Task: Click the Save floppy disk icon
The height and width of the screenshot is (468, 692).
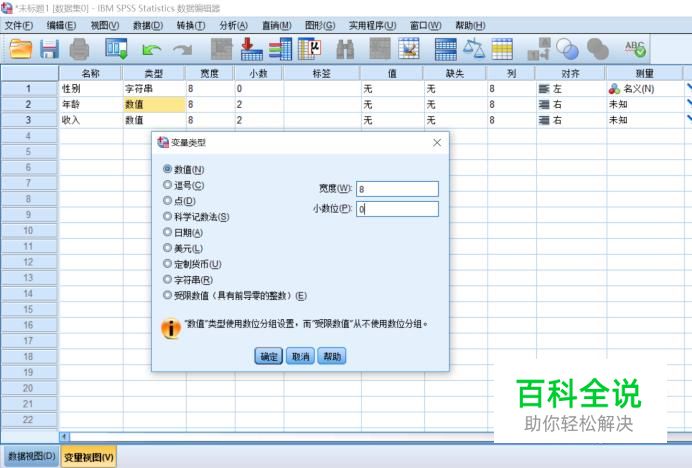Action: 49,49
